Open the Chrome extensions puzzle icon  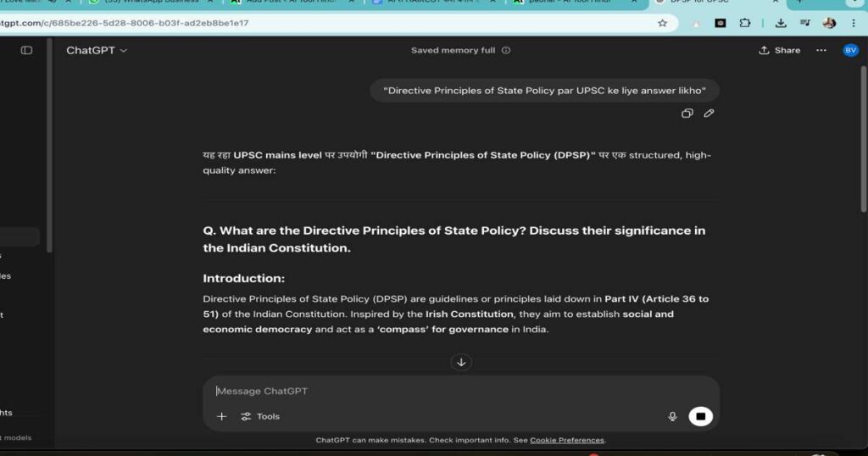click(x=745, y=23)
